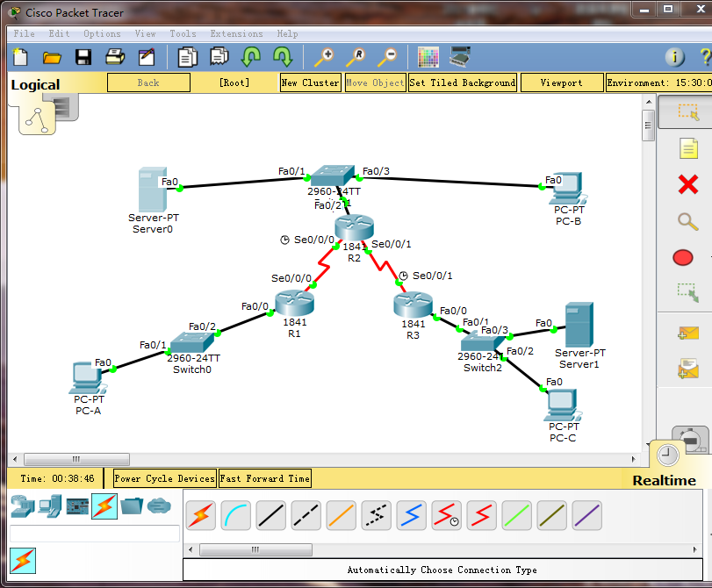Pick the Fiber orange cable
The width and height of the screenshot is (712, 588).
click(341, 515)
